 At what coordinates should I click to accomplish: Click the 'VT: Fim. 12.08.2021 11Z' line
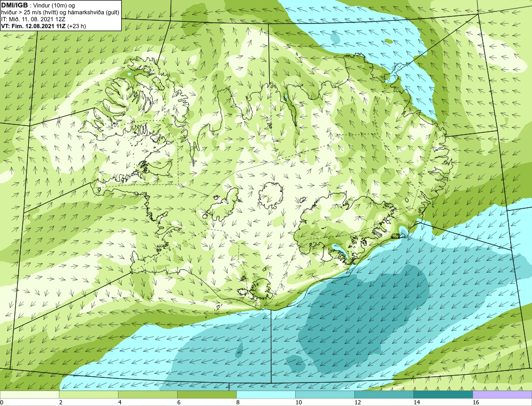34,26
